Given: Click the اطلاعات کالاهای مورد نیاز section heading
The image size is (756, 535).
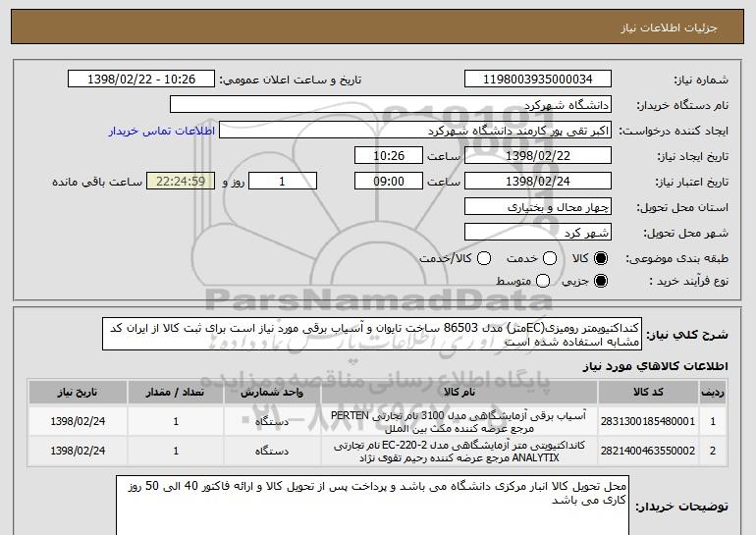Looking at the screenshot, I should (655, 367).
